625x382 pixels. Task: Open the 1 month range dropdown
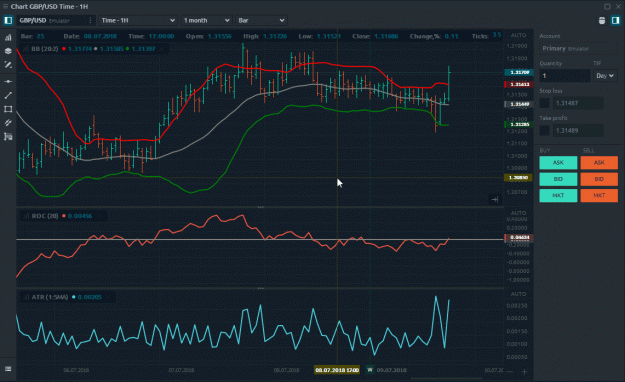tap(206, 20)
